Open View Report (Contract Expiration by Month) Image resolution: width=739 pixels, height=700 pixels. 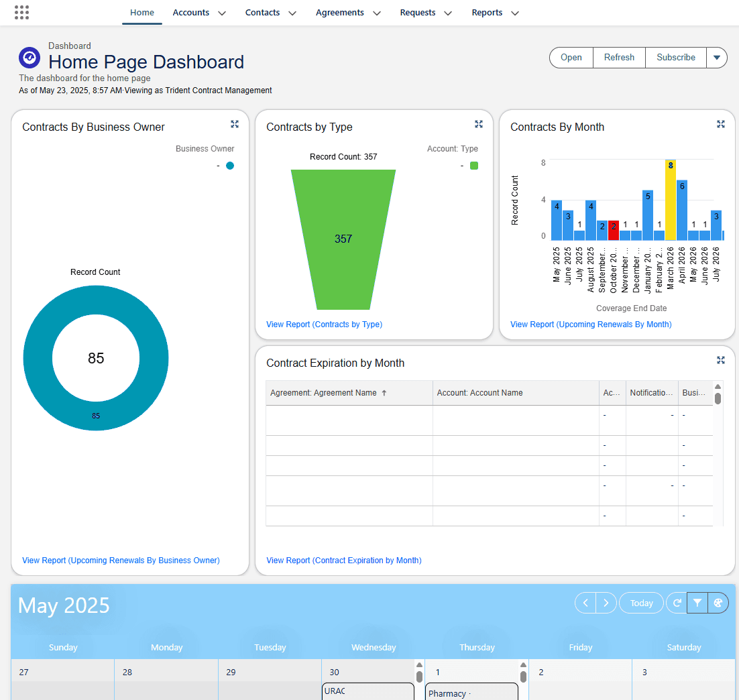[x=344, y=561]
